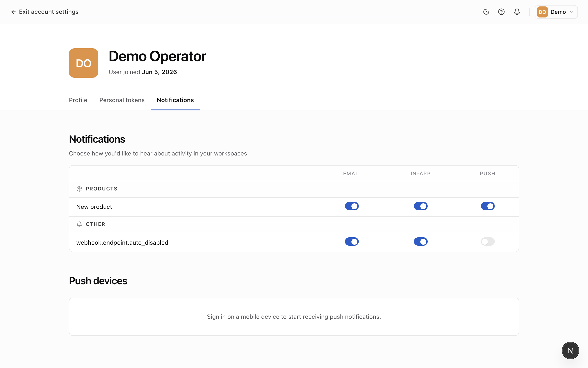The height and width of the screenshot is (368, 588).
Task: Disable in-app for New product
Action: 421,206
